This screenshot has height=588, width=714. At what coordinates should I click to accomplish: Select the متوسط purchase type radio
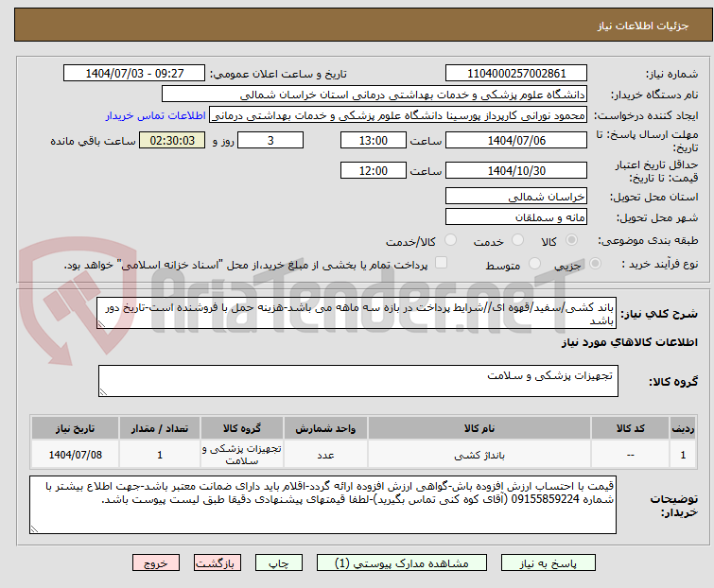coord(522,265)
